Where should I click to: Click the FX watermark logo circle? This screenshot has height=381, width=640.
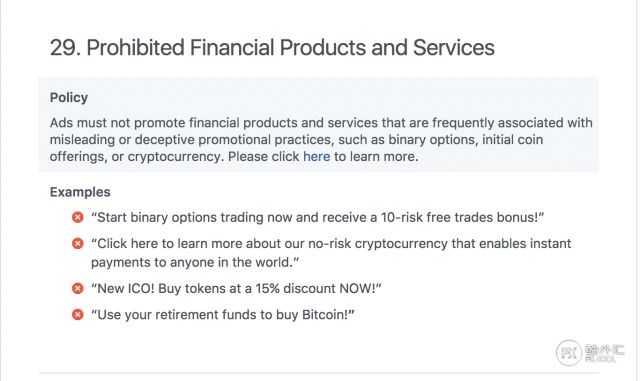click(x=569, y=352)
